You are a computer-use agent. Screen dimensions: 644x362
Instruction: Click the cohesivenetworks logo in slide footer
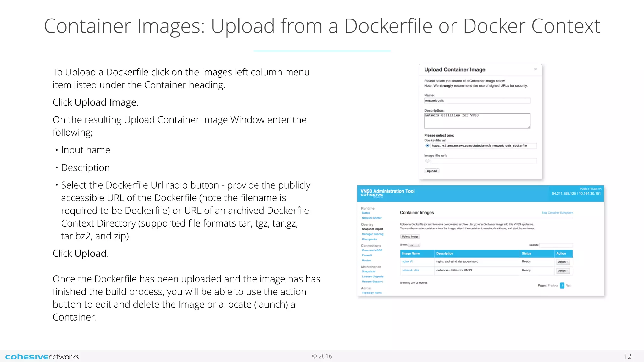pos(42,357)
